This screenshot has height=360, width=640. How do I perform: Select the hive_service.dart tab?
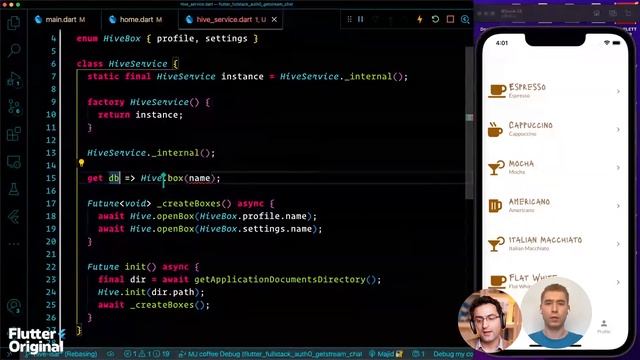231,19
